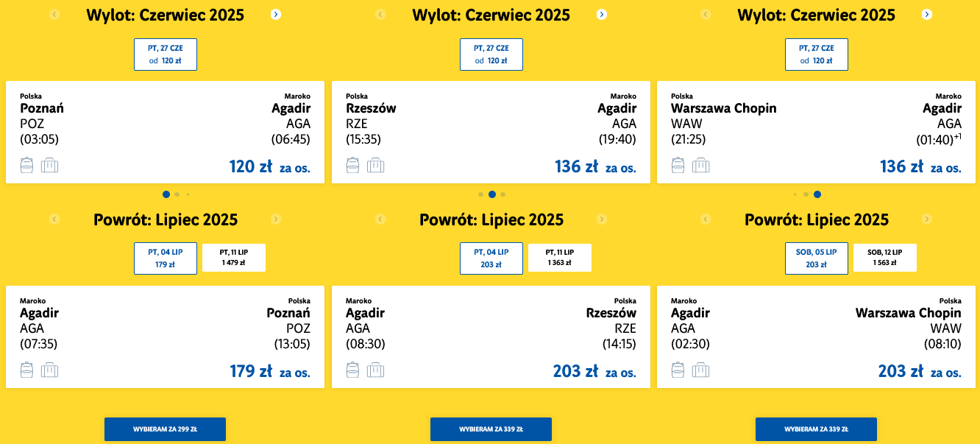Click backpack icon on Agadir–Poznań return card
The width and height of the screenshot is (980, 444).
click(x=27, y=370)
